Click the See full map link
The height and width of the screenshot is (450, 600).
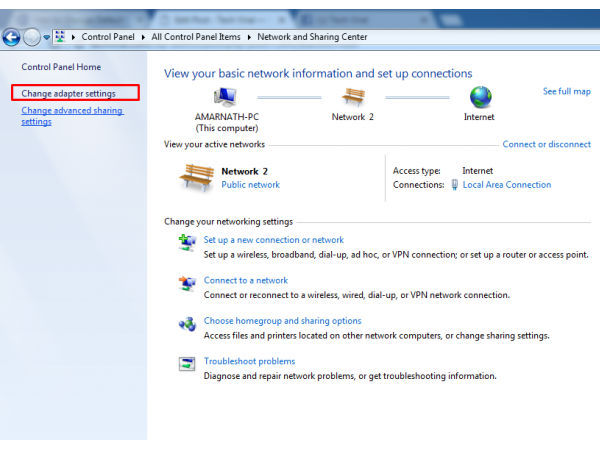[x=566, y=91]
